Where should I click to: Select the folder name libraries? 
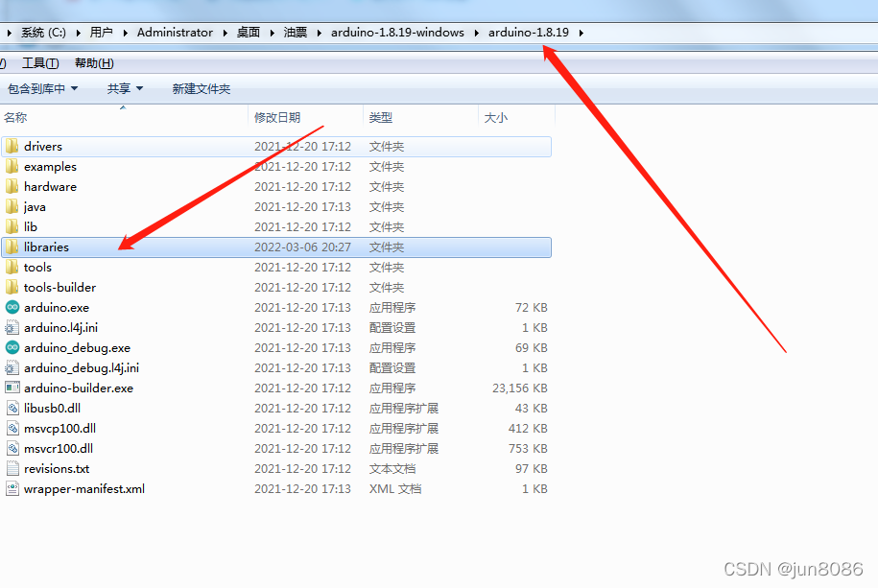tap(46, 247)
